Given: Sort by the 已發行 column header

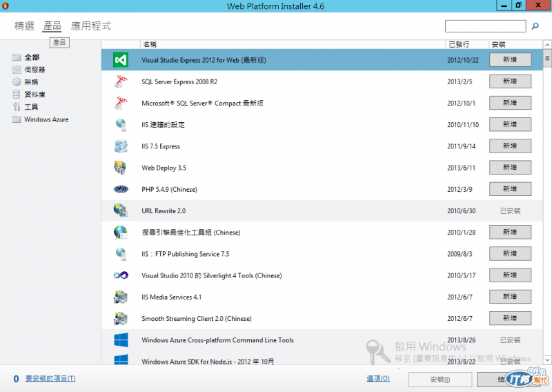Looking at the screenshot, I should point(467,44).
